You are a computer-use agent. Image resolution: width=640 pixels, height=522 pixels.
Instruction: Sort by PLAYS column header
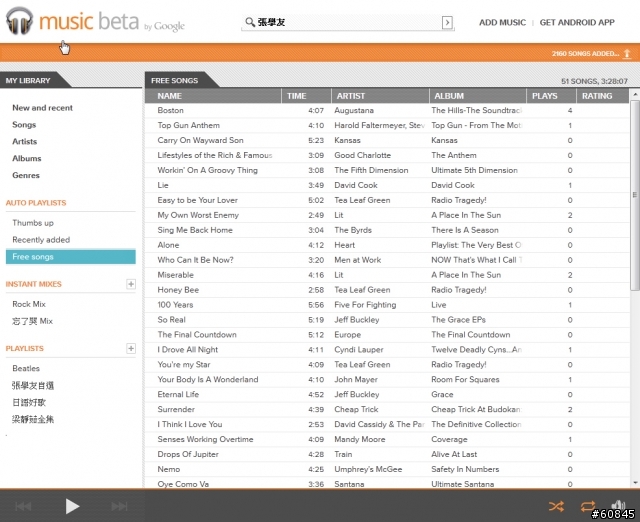tap(551, 96)
